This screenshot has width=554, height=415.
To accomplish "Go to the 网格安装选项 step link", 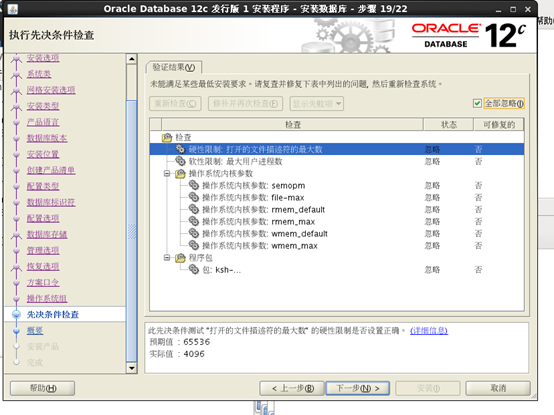I will coord(51,90).
